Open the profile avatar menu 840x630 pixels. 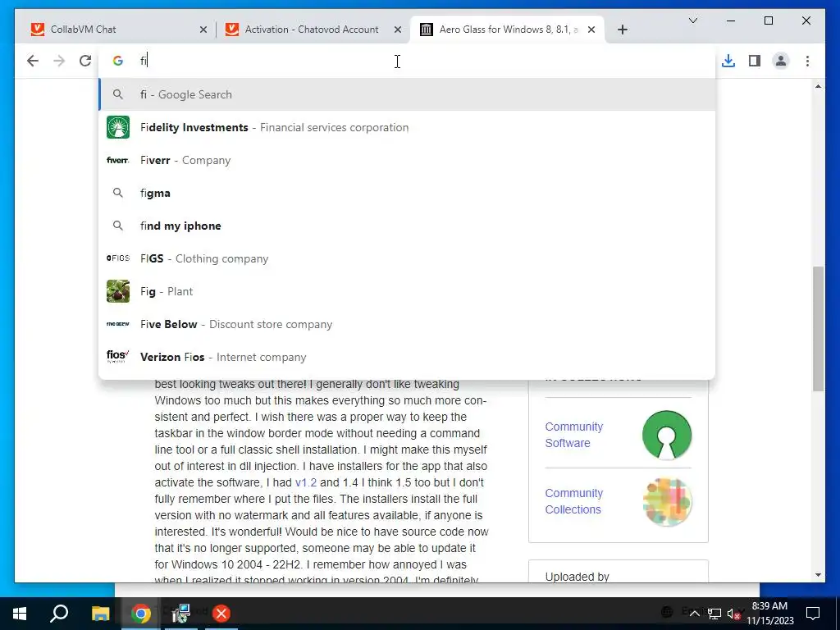[x=781, y=61]
